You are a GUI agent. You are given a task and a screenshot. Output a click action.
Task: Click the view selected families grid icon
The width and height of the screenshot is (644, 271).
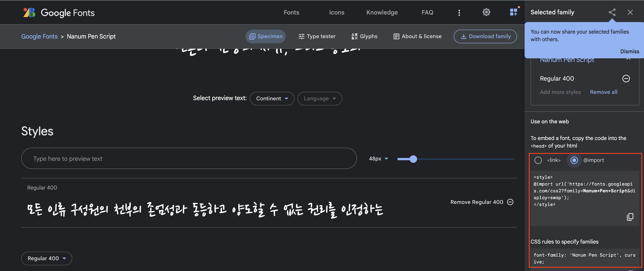[x=514, y=12]
